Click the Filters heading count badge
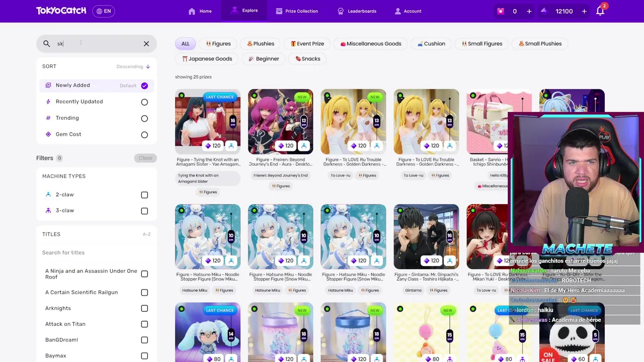The height and width of the screenshot is (362, 644). [59, 158]
